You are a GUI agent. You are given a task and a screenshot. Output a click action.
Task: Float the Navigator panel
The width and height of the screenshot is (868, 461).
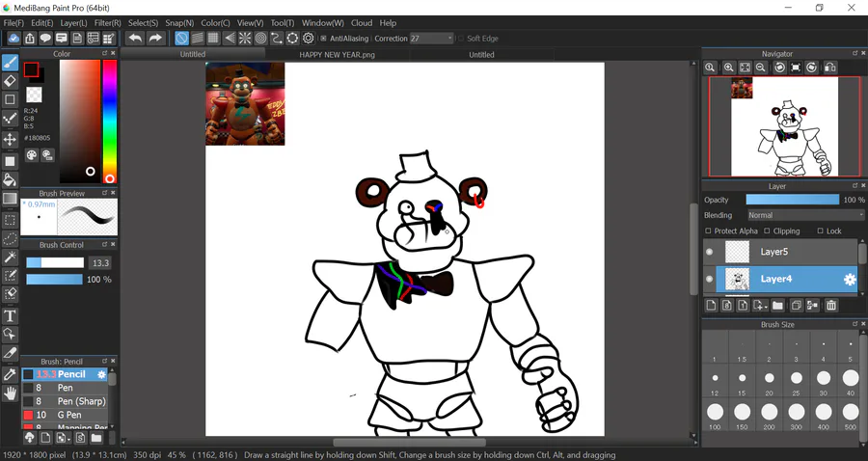click(855, 53)
